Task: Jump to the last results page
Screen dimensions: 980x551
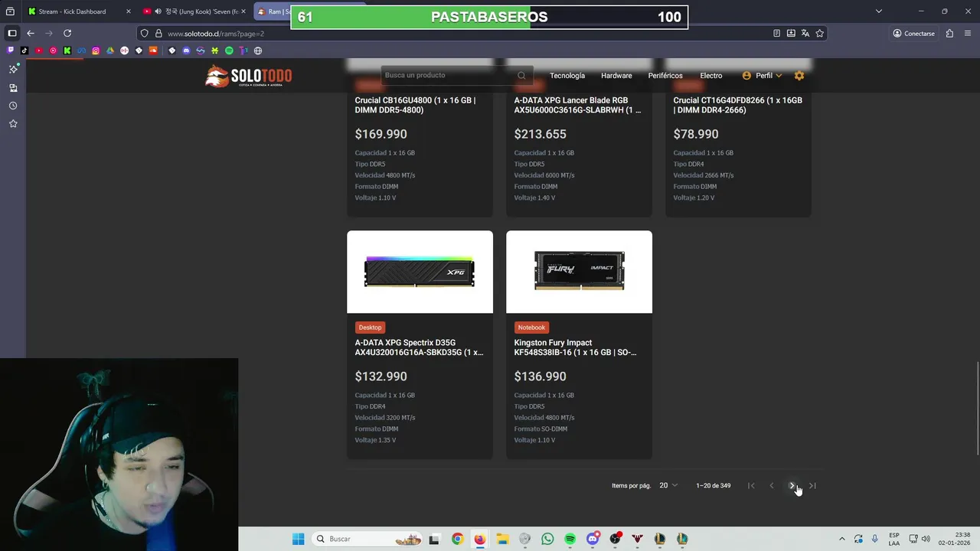Action: tap(812, 486)
